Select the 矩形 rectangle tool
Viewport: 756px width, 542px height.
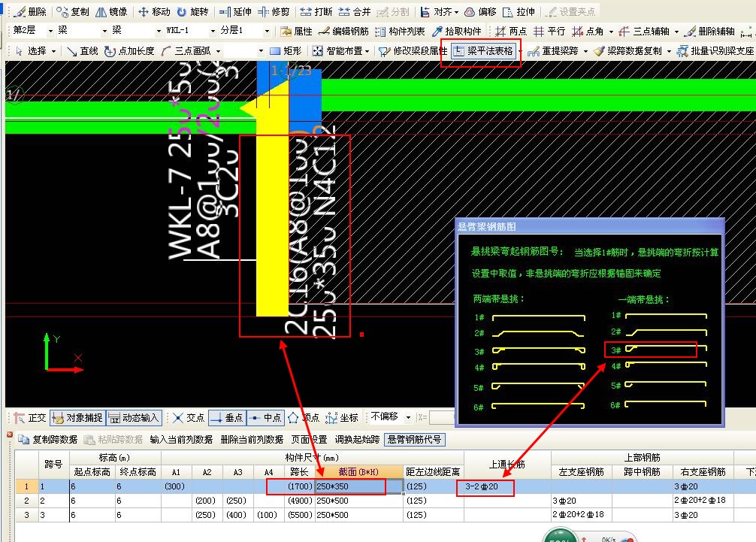(286, 50)
